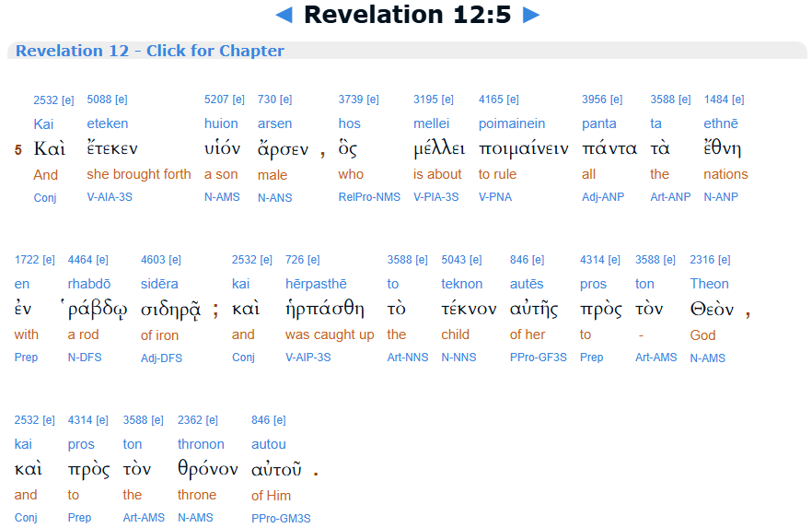The height and width of the screenshot is (528, 812).
Task: Open the PPro-GM3S grammar code
Action: tap(281, 518)
